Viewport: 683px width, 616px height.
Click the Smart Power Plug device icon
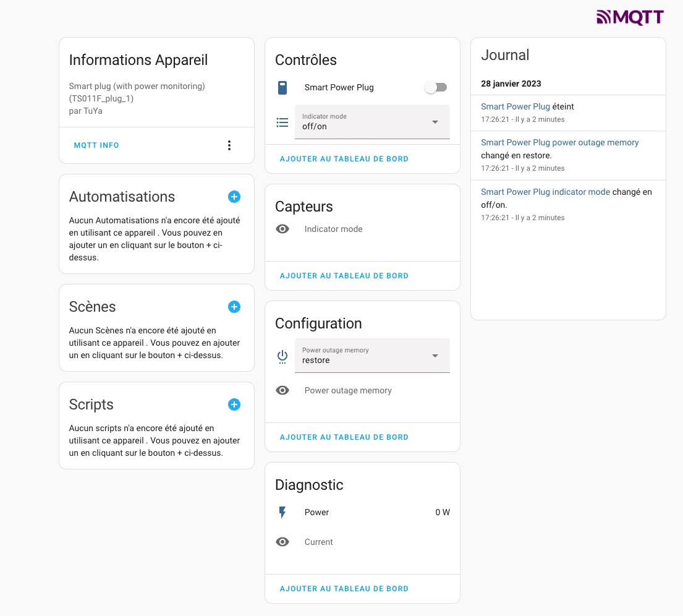[282, 88]
